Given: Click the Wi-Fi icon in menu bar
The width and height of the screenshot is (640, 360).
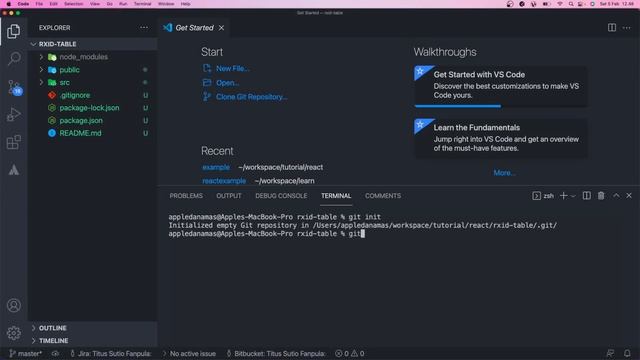Looking at the screenshot, I should tap(560, 4).
